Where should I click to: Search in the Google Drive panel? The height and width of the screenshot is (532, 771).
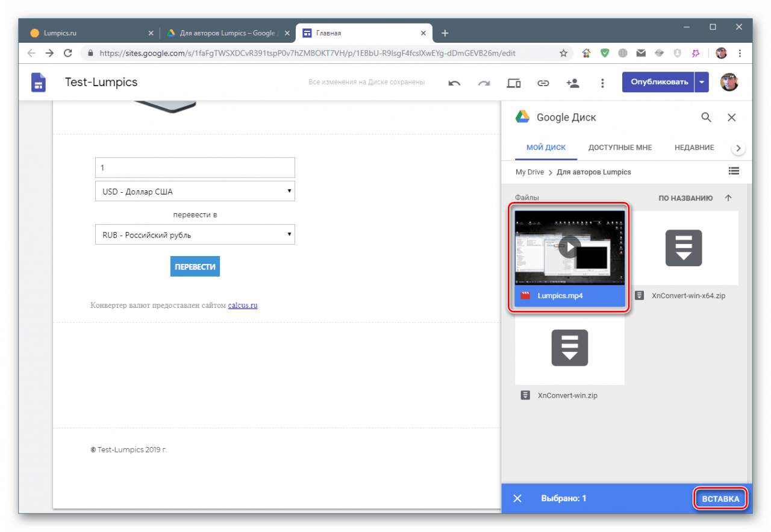click(x=706, y=117)
